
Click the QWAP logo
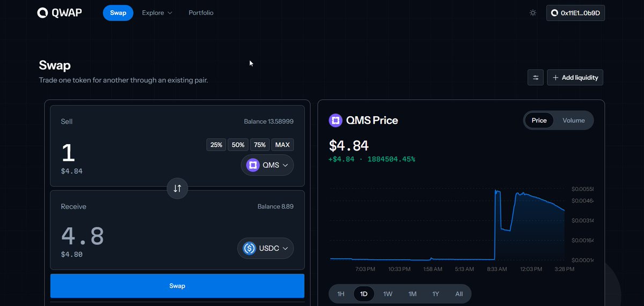(x=59, y=12)
